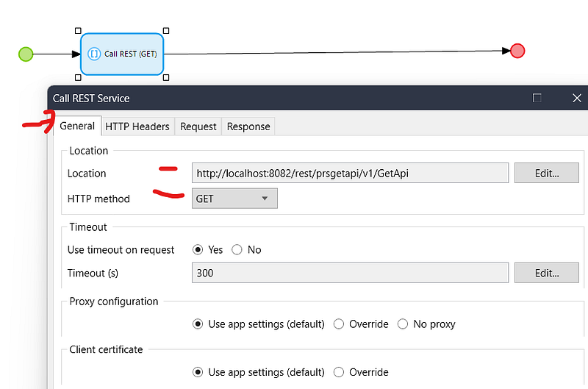Screen dimensions: 588x389
Task: Select No for use timeout on request
Action: [237, 250]
